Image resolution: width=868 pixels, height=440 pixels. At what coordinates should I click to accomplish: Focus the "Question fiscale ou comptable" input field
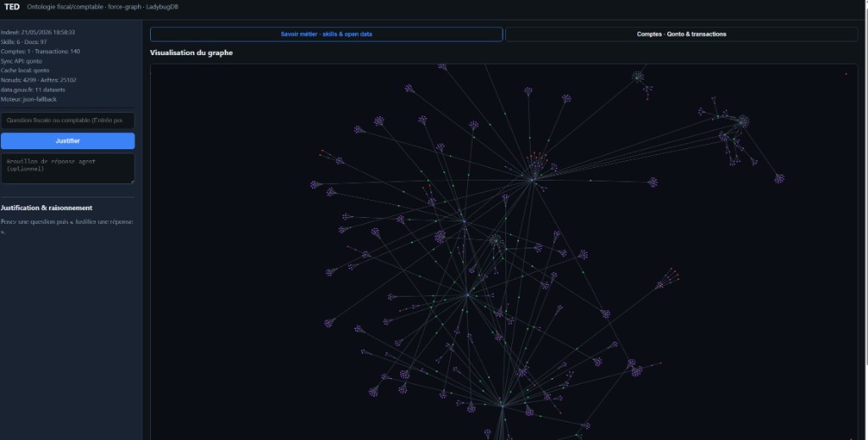(x=68, y=120)
